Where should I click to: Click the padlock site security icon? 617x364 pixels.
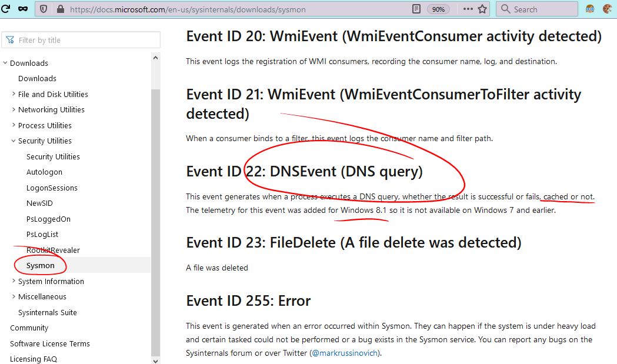point(60,9)
